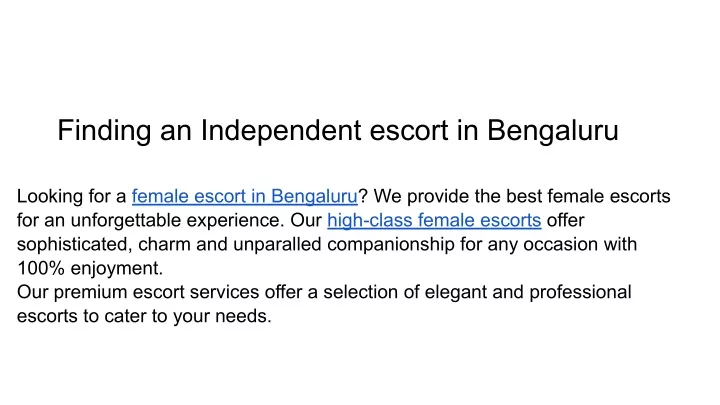The height and width of the screenshot is (405, 720).
Task: Click the word 'escort' in the heading
Action: [x=409, y=130]
